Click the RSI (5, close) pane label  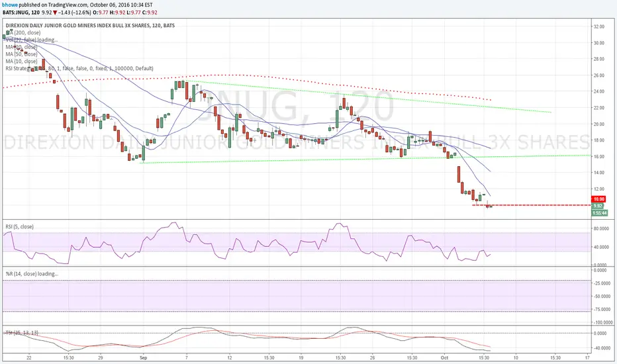pyautogui.click(x=19, y=226)
